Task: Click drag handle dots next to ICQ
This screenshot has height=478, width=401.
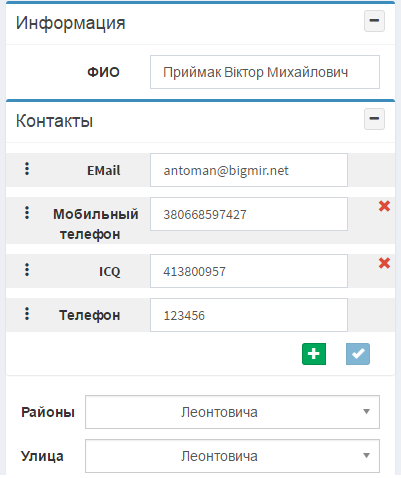Action: tap(27, 269)
